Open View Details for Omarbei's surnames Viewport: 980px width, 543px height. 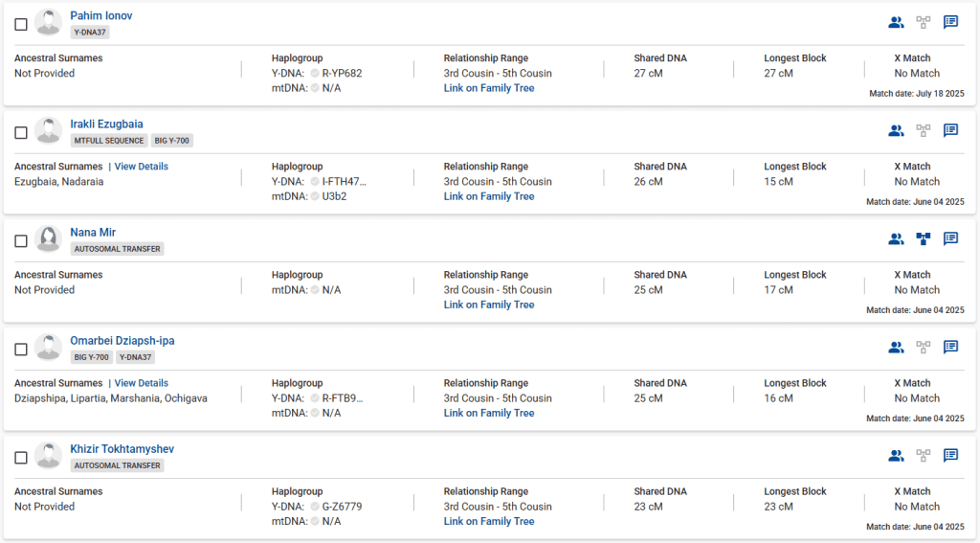tap(141, 383)
